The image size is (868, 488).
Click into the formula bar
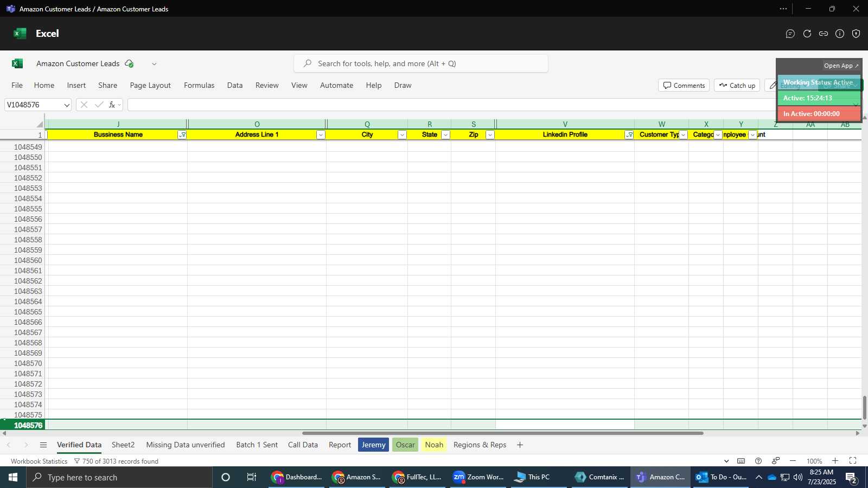[450, 105]
